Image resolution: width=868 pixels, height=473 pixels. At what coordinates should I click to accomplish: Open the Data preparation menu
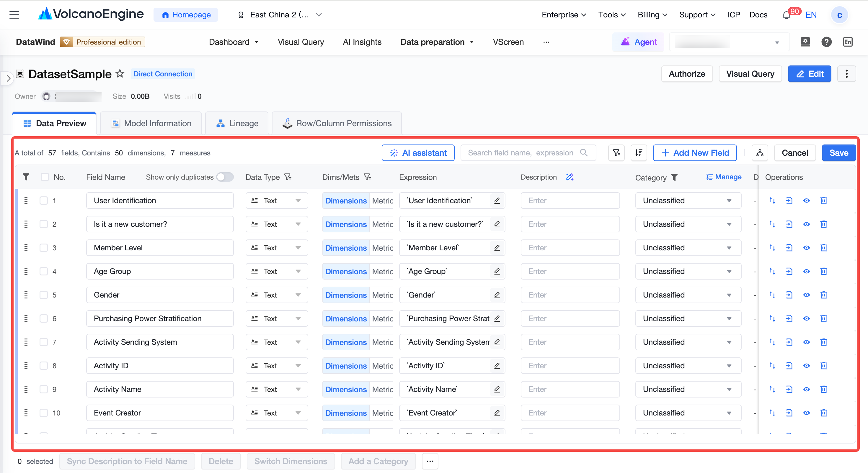[437, 42]
